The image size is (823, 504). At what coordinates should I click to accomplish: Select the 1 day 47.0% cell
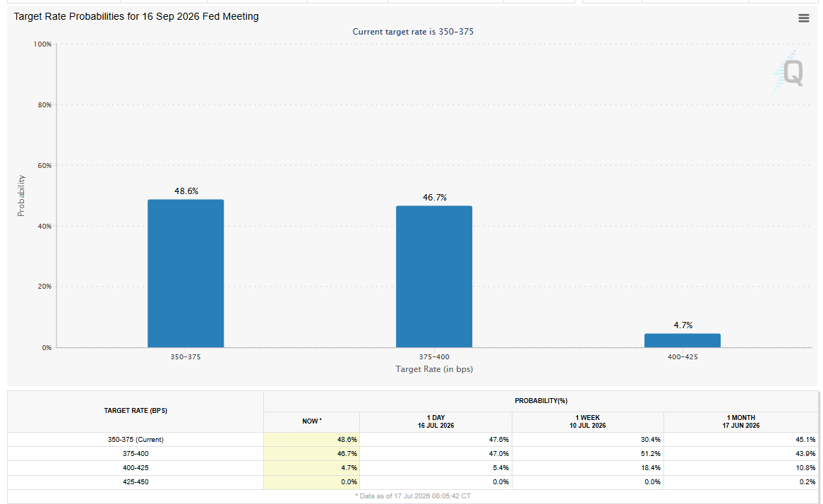point(435,454)
